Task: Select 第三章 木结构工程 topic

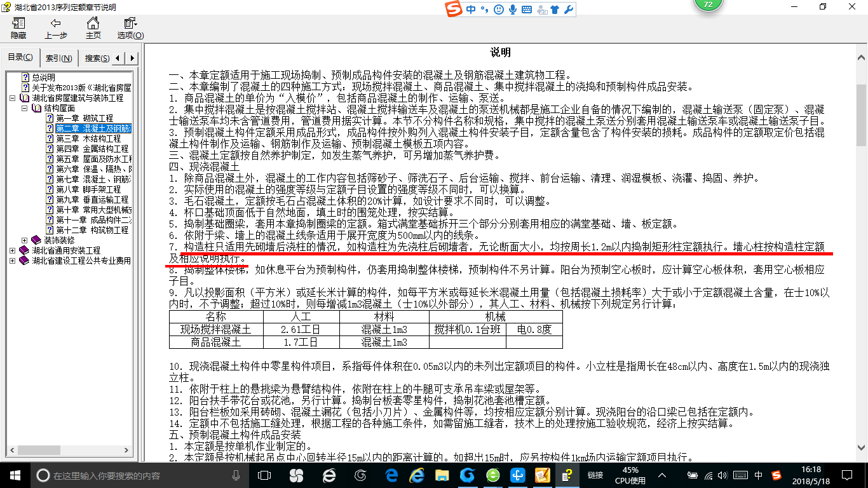Action: pos(88,139)
